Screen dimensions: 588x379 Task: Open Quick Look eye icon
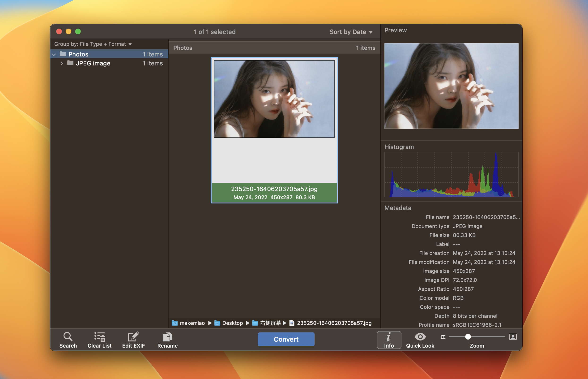click(x=420, y=337)
